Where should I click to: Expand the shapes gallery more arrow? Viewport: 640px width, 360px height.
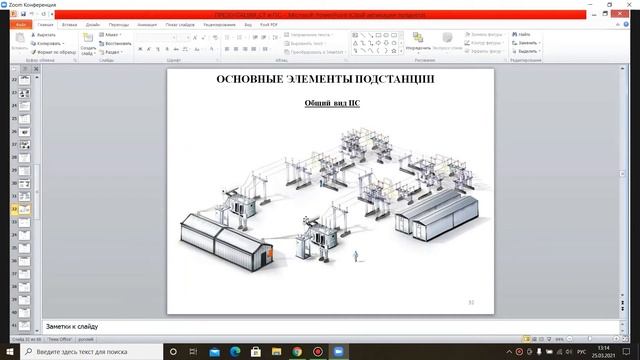tap(401, 51)
